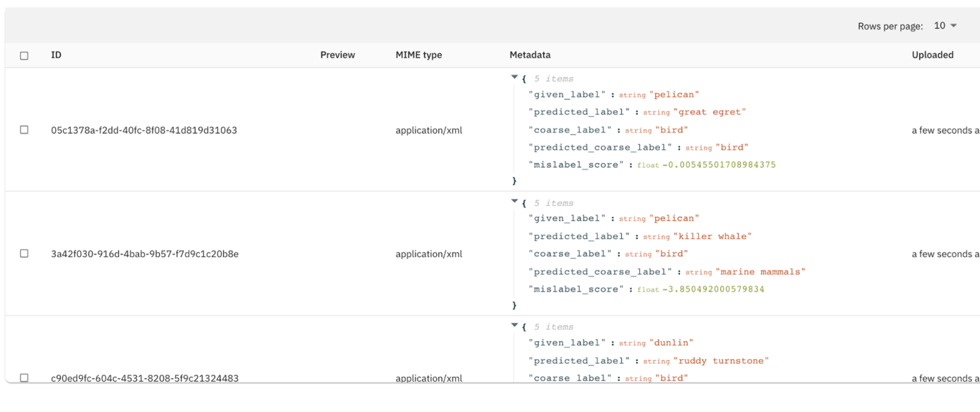980x412 pixels.
Task: Collapse metadata JSON of first row
Action: point(514,77)
